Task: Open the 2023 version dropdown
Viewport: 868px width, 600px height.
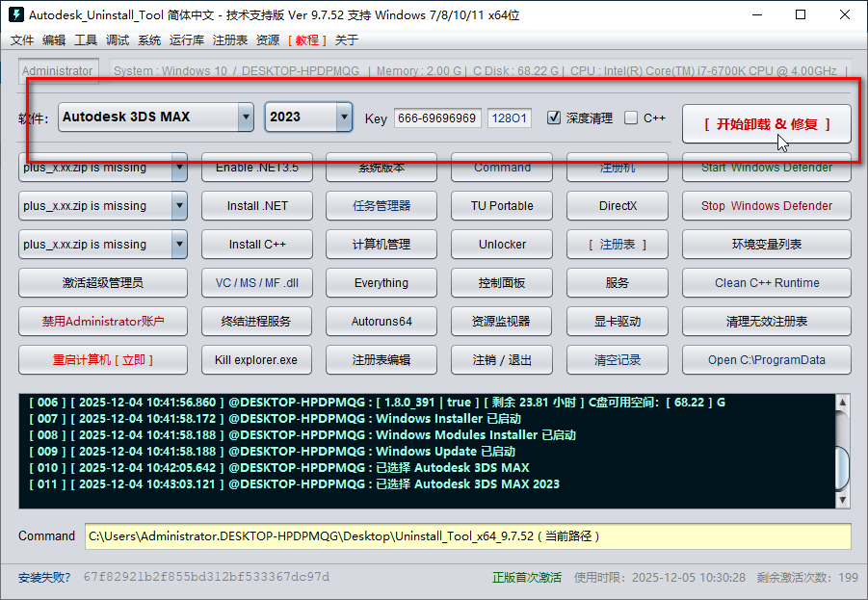Action: [308, 117]
